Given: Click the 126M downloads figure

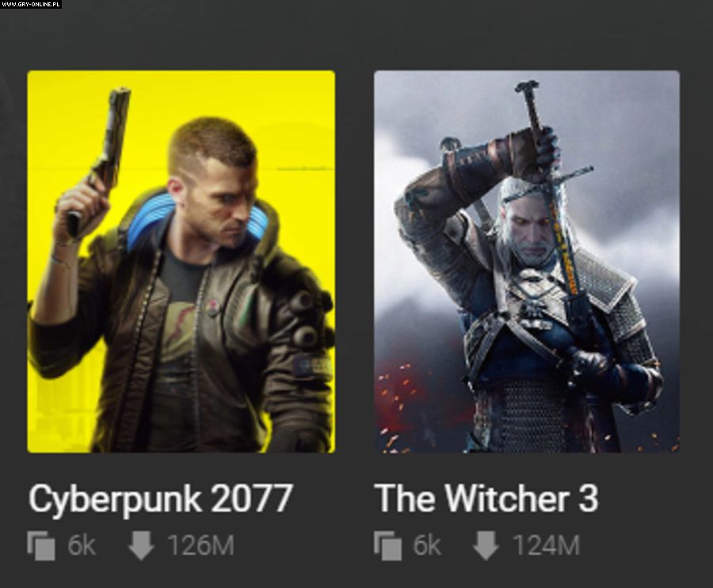Looking at the screenshot, I should coord(200,544).
